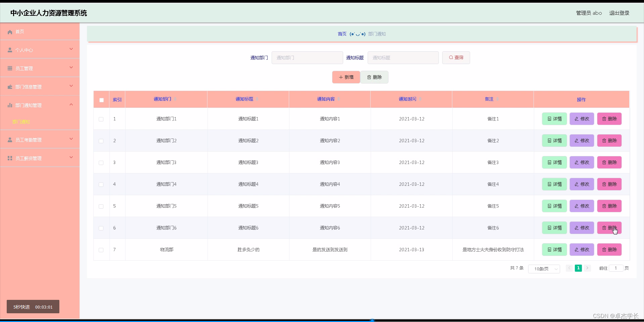Click the chart icon beside 部门通知管理
Screen dimensions: 644x322
[10, 105]
